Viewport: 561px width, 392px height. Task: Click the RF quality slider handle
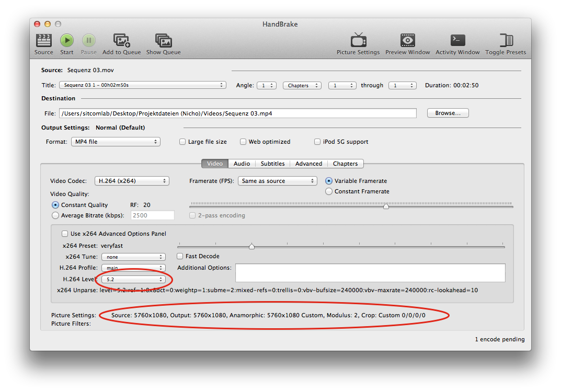(386, 206)
